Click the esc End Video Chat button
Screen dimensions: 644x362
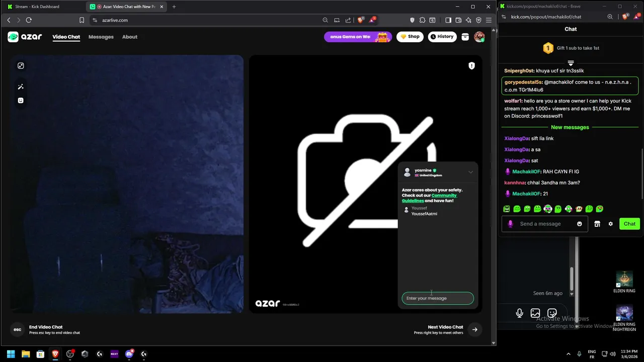point(18,329)
